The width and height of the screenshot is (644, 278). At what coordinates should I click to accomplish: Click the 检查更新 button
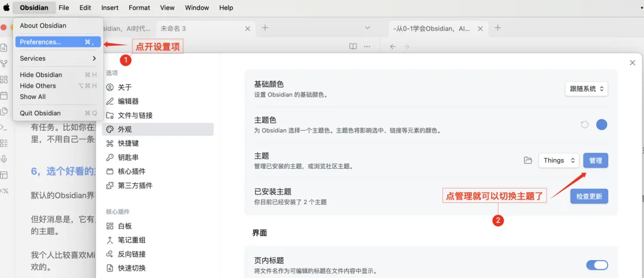(x=589, y=196)
